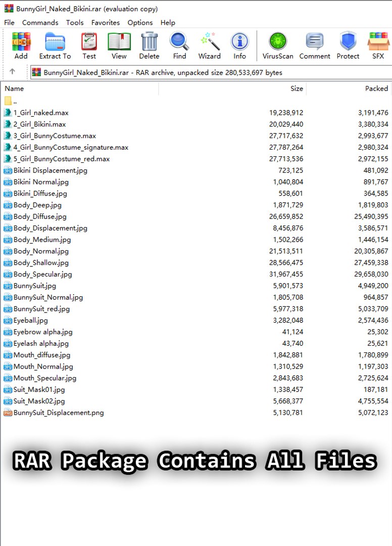Click the Body_Diffuse.jpg file icon
Viewport: 392px width, 546px height.
(x=8, y=217)
